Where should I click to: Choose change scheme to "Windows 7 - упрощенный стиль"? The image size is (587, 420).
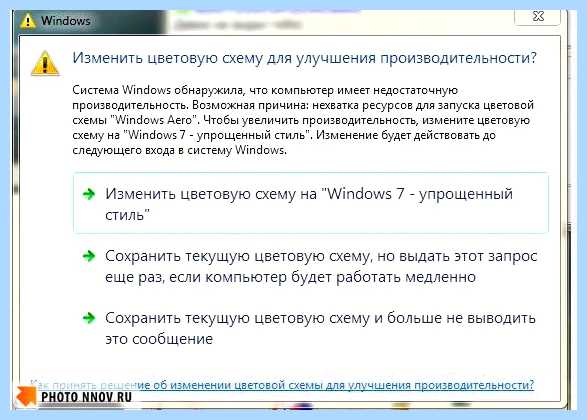tap(311, 203)
